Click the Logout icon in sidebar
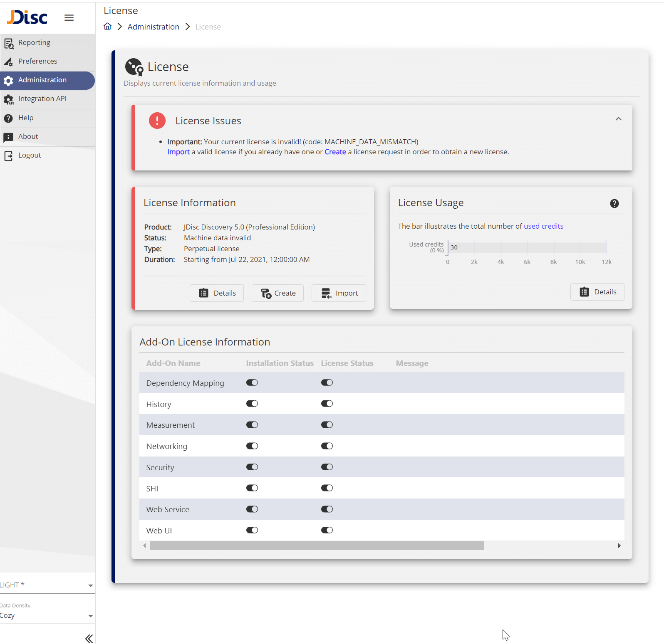This screenshot has width=664, height=644. pos(9,155)
